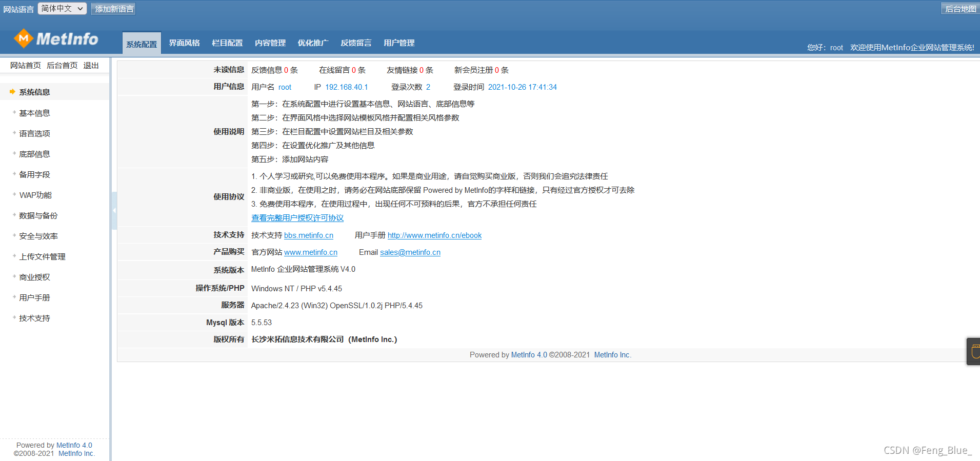Go to 后台首页 link
The height and width of the screenshot is (461, 980).
pyautogui.click(x=62, y=66)
